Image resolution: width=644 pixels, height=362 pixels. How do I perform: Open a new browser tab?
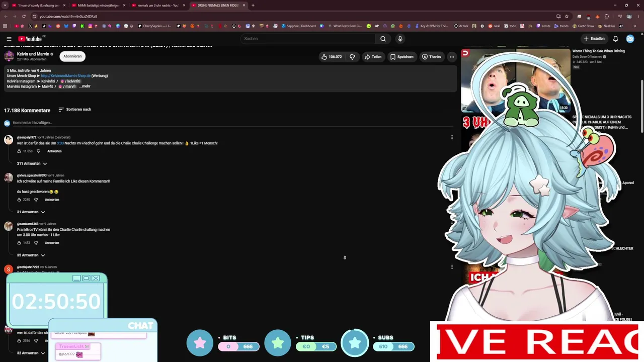click(x=253, y=6)
